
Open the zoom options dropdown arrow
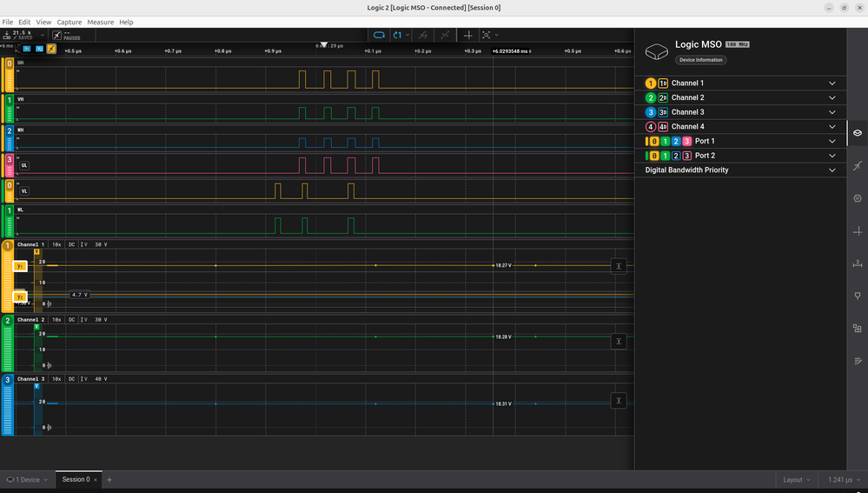click(496, 35)
